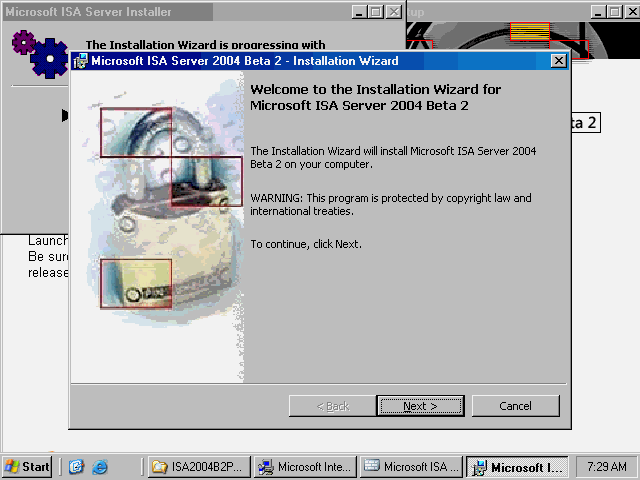Cancel the ISA Server installation wizard
The width and height of the screenshot is (640, 480).
[x=516, y=406]
